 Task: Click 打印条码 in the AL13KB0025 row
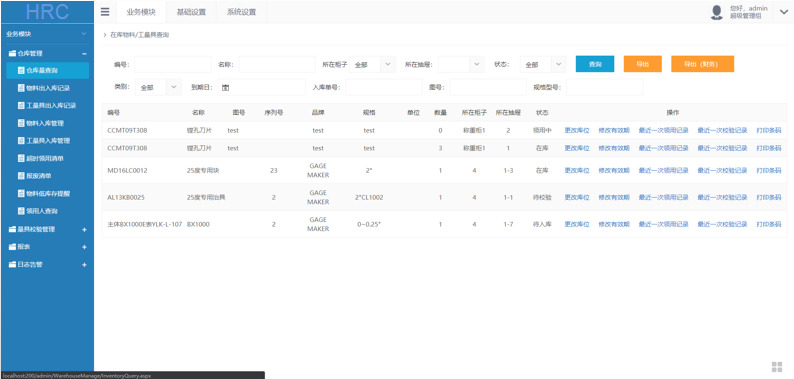click(x=769, y=198)
